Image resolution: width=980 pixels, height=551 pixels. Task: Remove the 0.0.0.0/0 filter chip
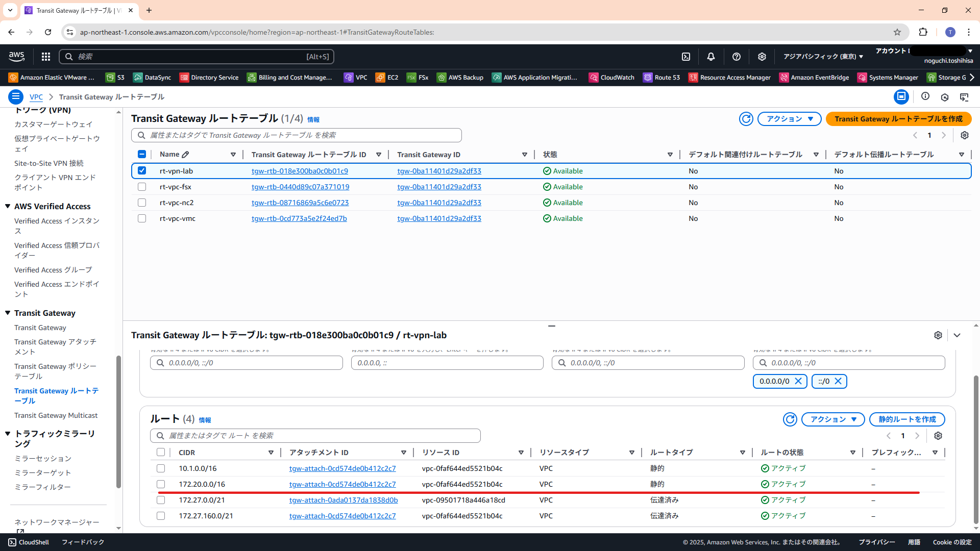798,381
